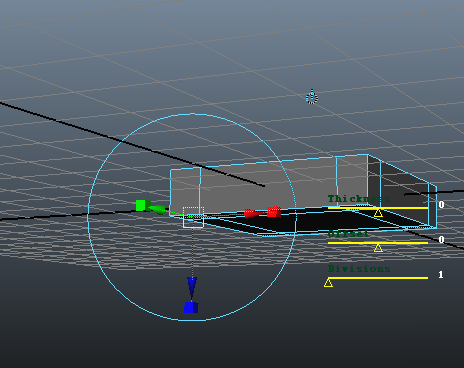
Task: Click the green Y-axis scale cube handle
Action: pyautogui.click(x=143, y=205)
